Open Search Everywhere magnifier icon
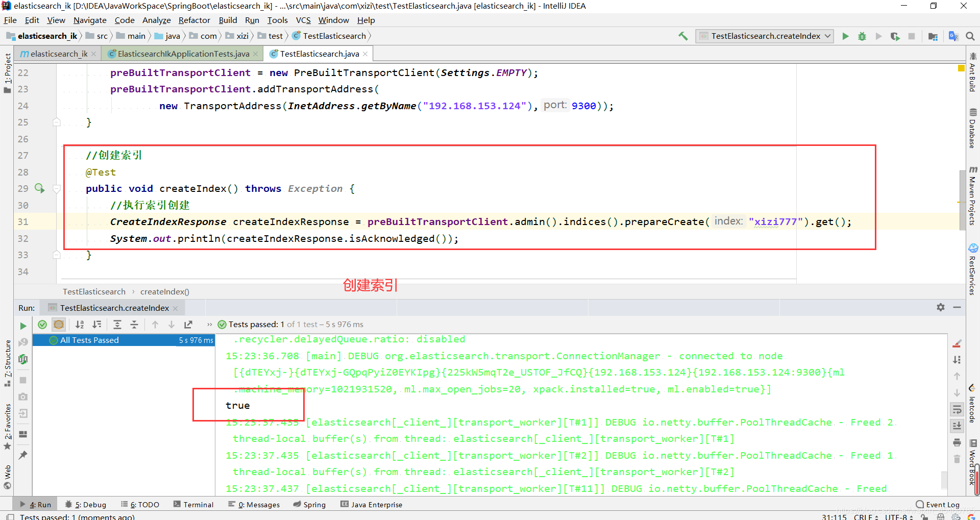Image resolution: width=980 pixels, height=520 pixels. pos(970,36)
